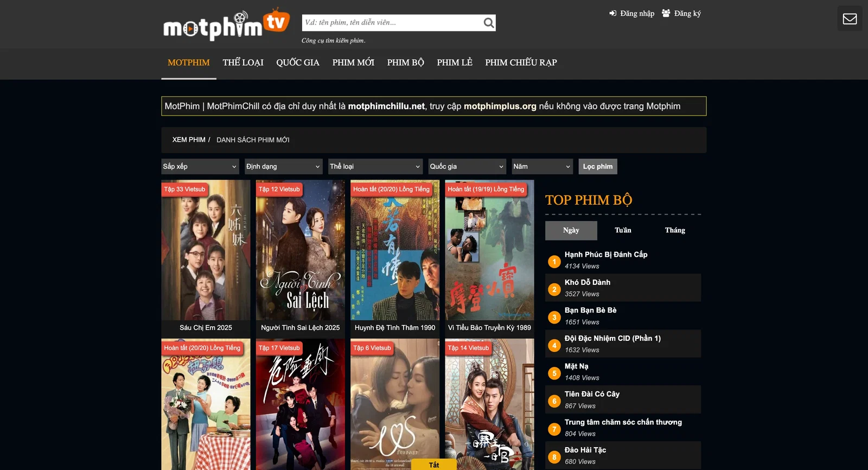Click the search magnifier icon

tap(488, 23)
